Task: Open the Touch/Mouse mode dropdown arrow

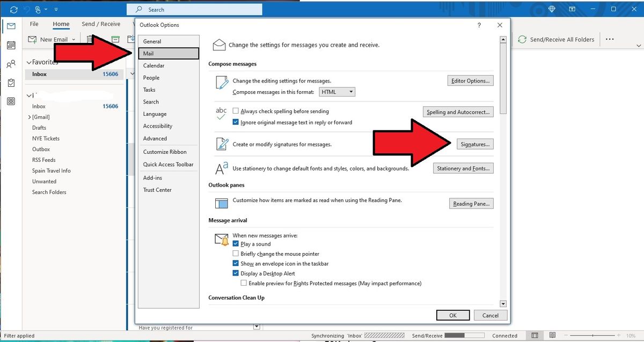Action: click(x=46, y=10)
